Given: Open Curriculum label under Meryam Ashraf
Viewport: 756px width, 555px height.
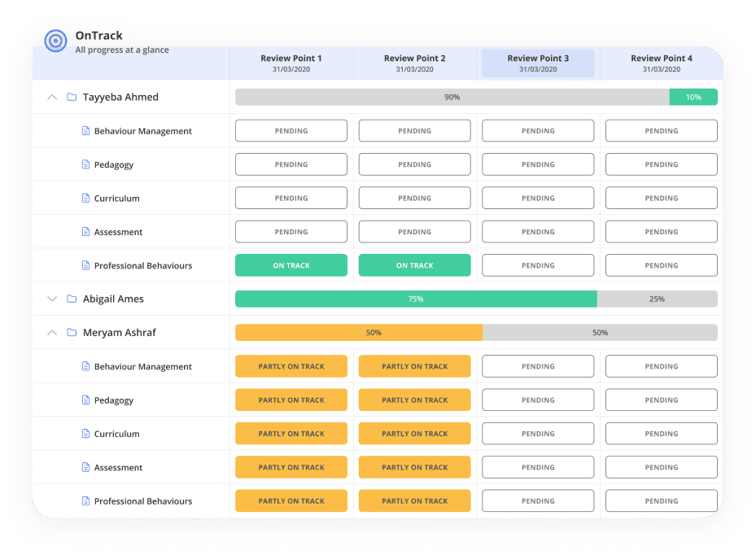Looking at the screenshot, I should point(116,434).
